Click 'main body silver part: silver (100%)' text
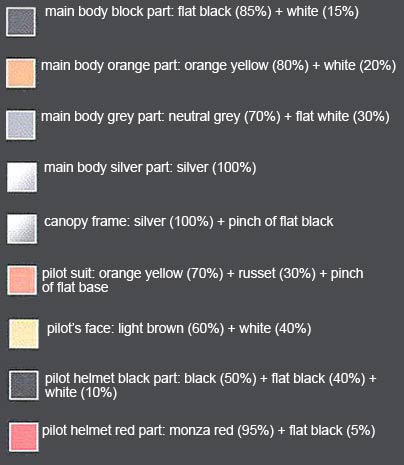Viewport: 404px width, 465px height. (x=150, y=167)
